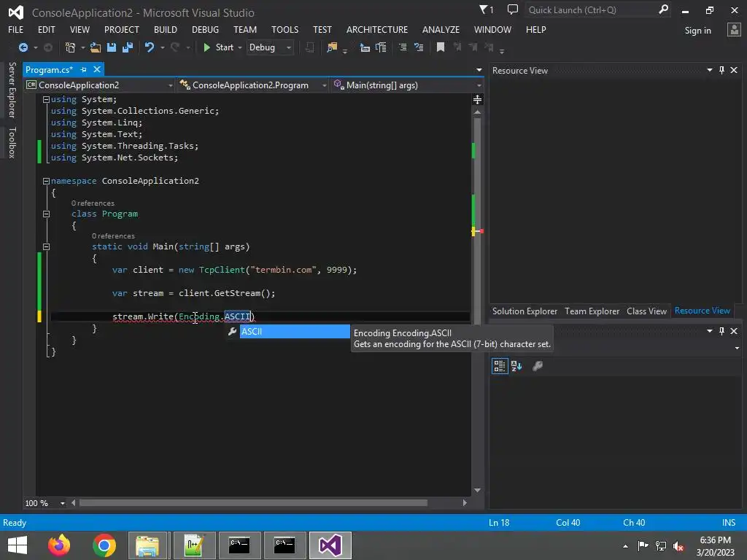Viewport: 747px width, 560px height.
Task: Collapse the using directives block
Action: point(46,99)
